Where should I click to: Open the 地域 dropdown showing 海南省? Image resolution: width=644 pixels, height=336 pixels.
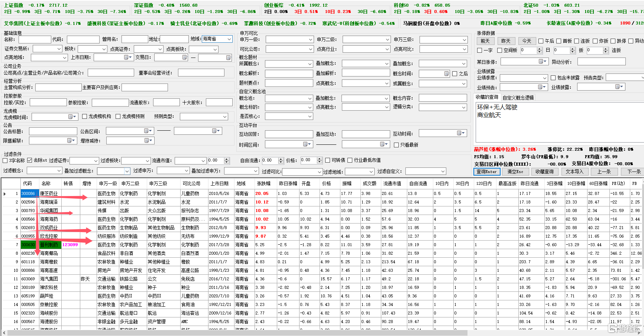click(217, 39)
